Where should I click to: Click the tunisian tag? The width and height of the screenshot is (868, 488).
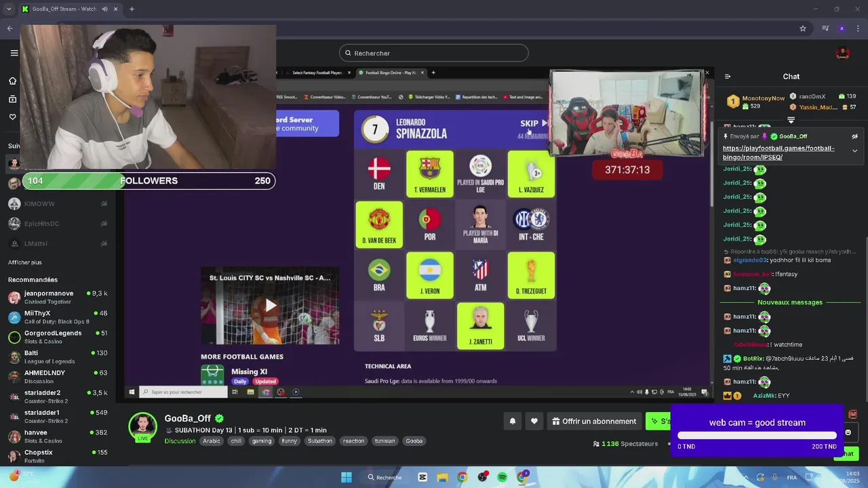point(384,441)
